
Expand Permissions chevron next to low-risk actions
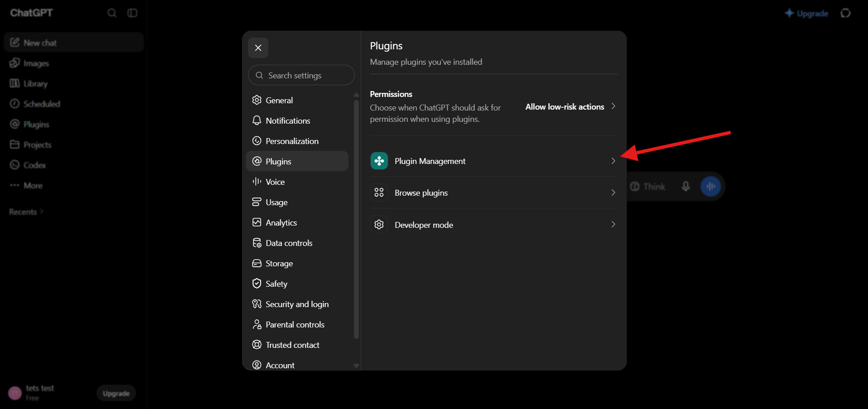613,106
